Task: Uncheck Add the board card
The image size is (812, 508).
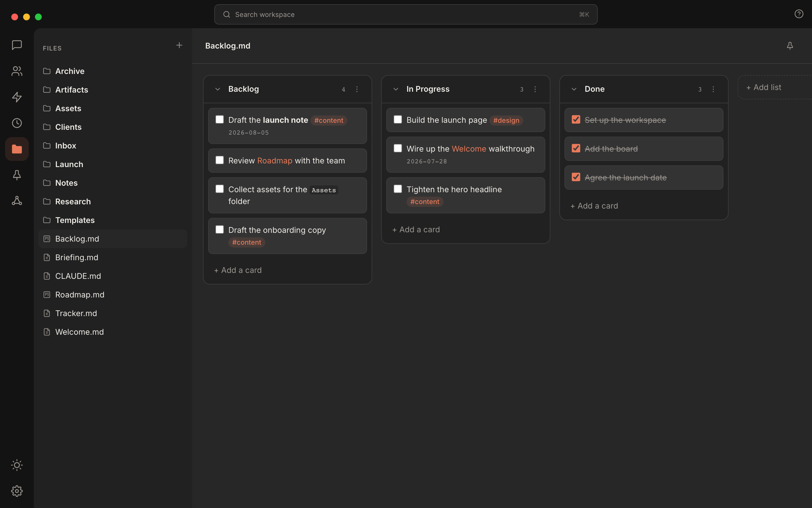Action: pyautogui.click(x=576, y=148)
